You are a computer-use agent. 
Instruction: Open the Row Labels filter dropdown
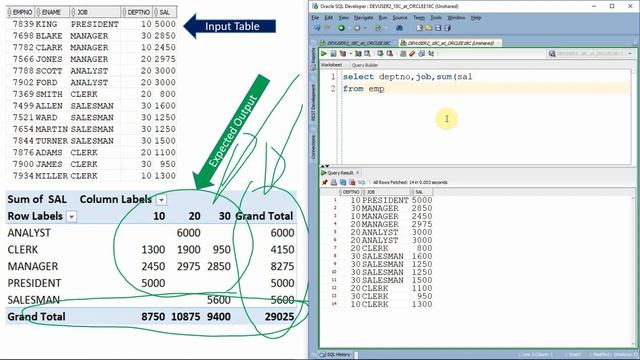[x=71, y=217]
